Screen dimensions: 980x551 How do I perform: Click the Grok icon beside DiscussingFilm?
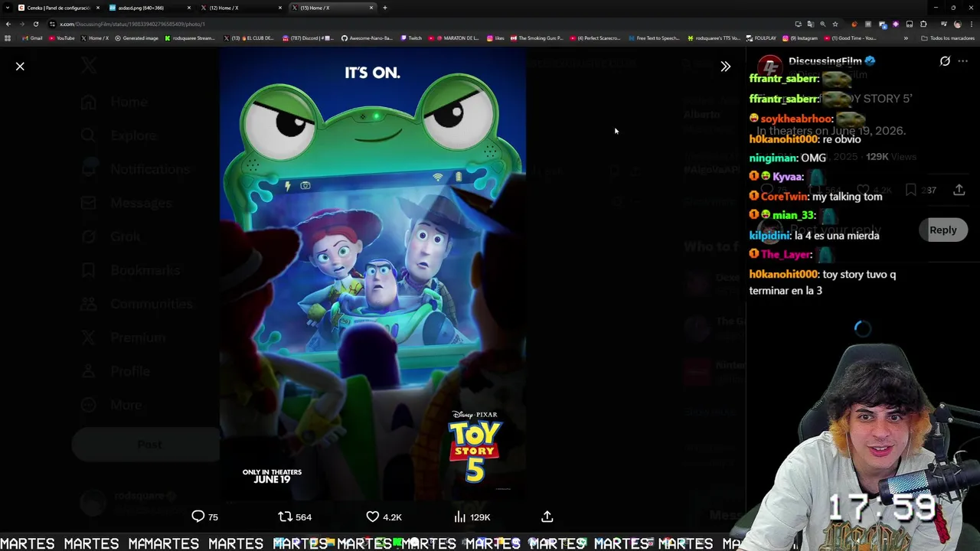tap(945, 61)
